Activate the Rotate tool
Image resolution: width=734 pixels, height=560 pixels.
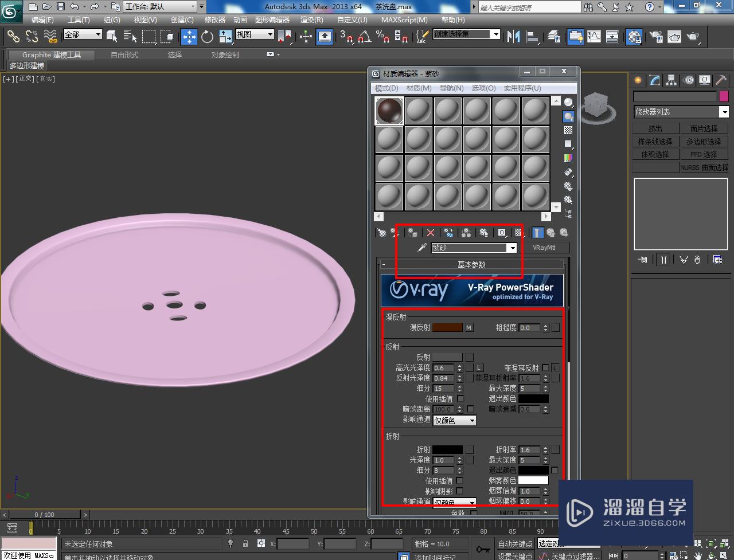[x=208, y=37]
